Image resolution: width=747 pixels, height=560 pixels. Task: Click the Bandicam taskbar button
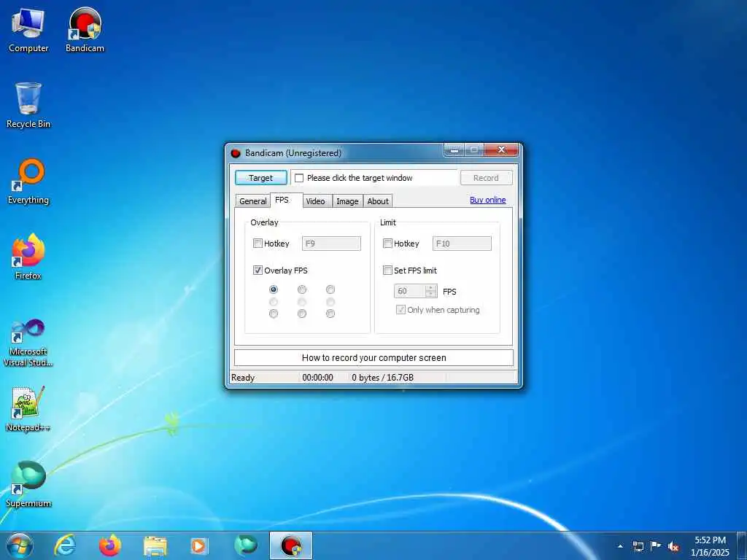290,545
